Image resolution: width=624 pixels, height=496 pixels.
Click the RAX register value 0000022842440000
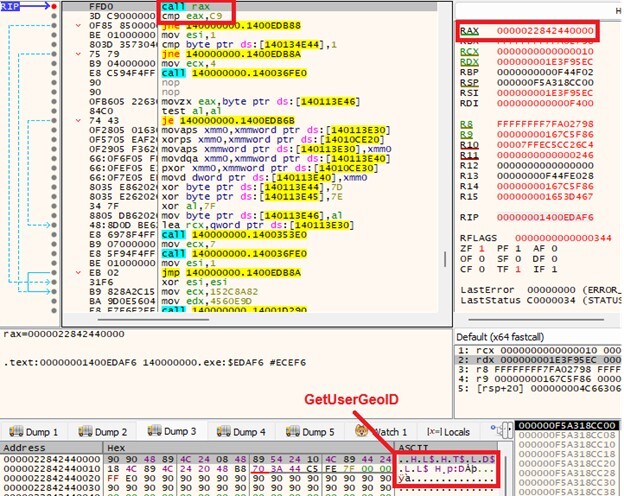tap(545, 31)
